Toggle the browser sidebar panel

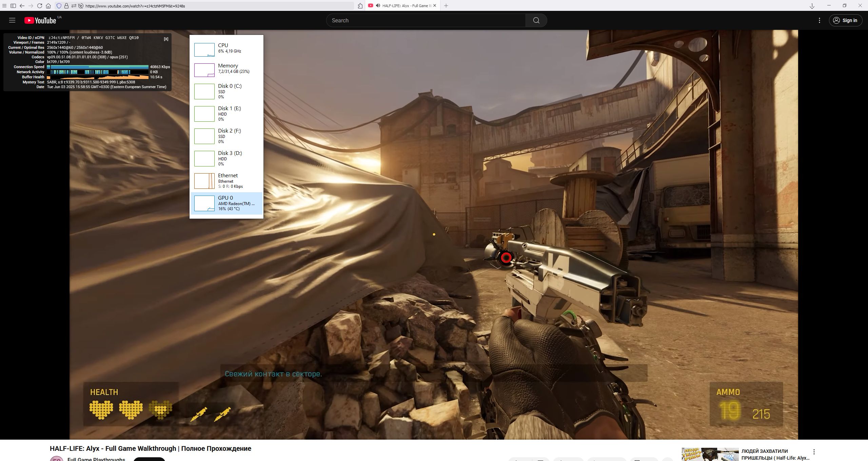13,6
